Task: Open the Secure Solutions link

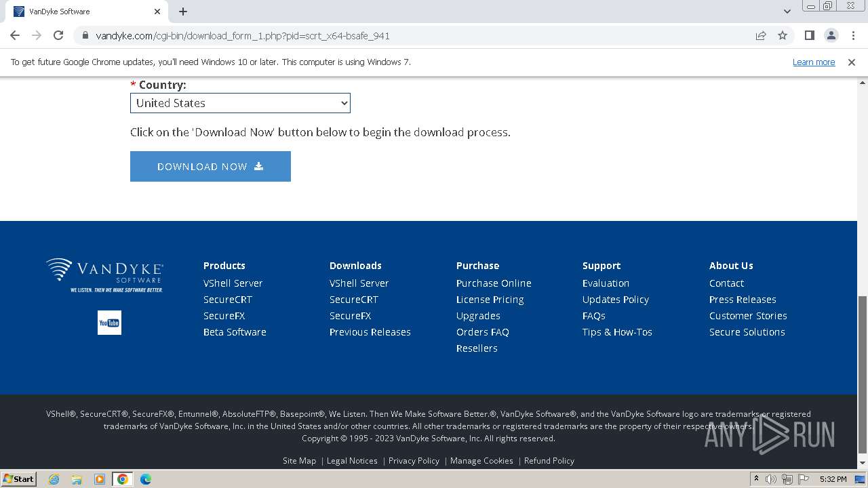Action: click(x=747, y=332)
